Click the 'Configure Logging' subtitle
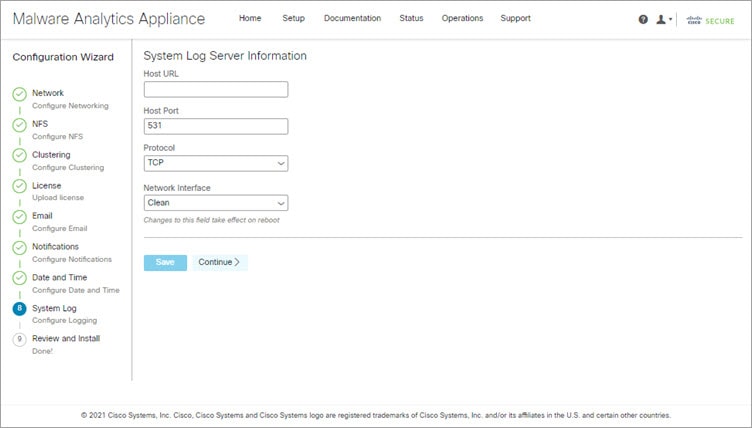This screenshot has width=752, height=428. click(64, 321)
